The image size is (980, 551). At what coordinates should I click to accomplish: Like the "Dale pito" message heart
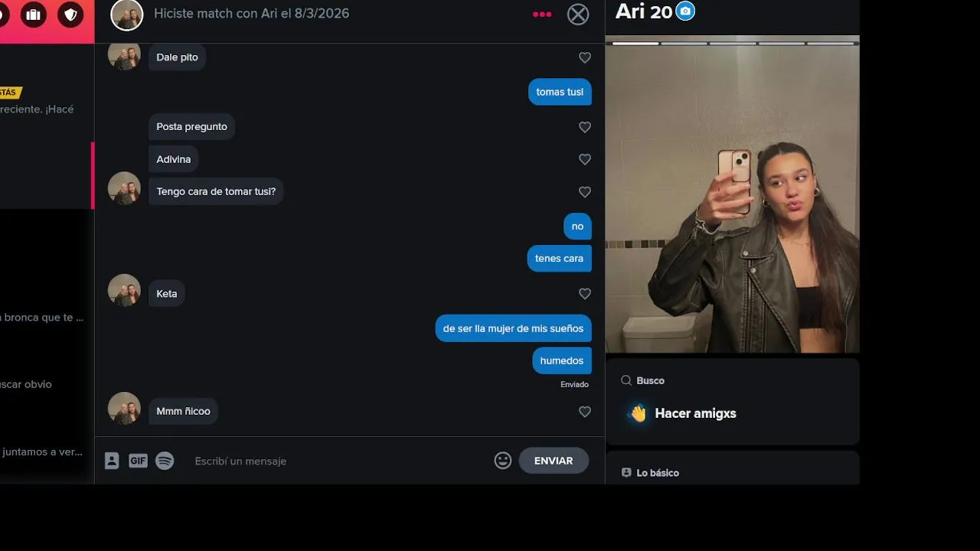[x=585, y=57]
